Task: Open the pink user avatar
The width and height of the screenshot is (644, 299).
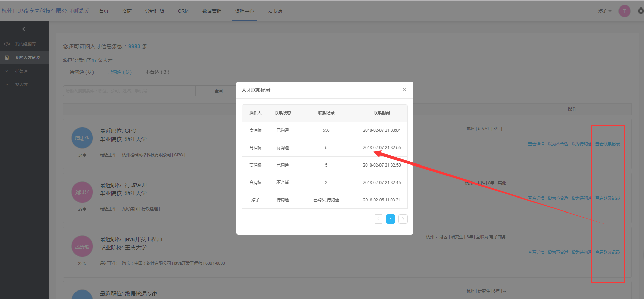Action: tap(624, 11)
